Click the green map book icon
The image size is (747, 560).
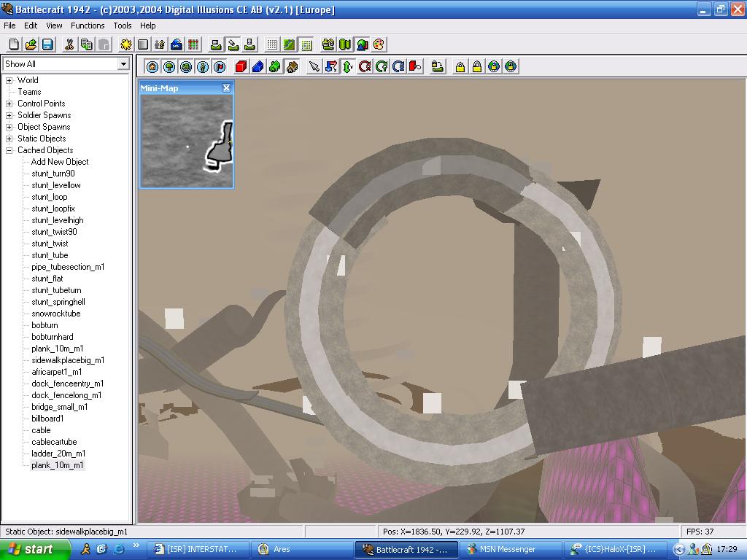point(345,44)
